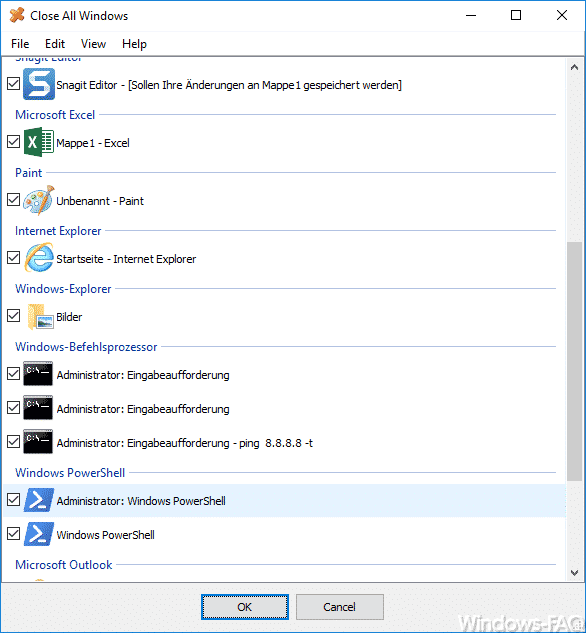
Task: Click the Administrator: Windows PowerShell icon
Action: click(39, 500)
